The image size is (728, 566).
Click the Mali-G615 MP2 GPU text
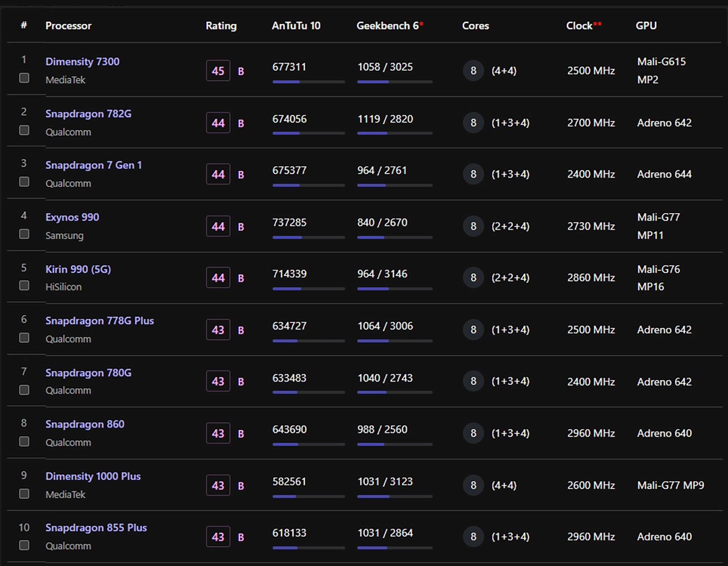click(x=662, y=71)
